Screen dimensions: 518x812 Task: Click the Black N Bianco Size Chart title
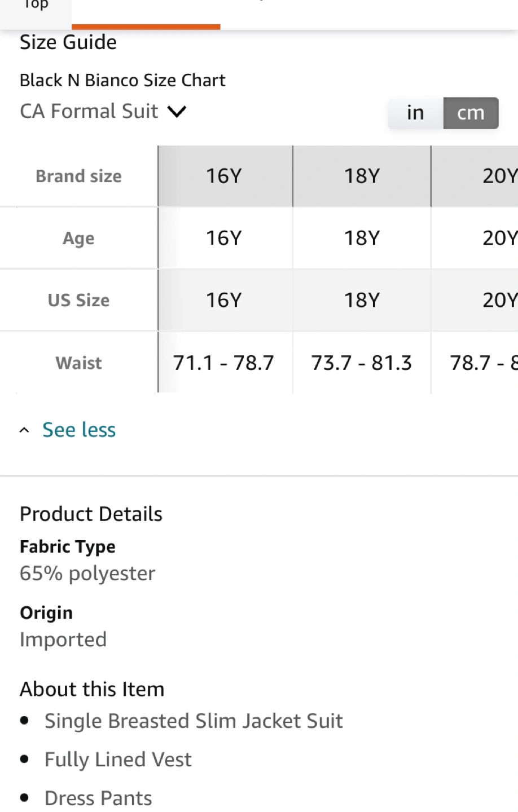point(122,80)
